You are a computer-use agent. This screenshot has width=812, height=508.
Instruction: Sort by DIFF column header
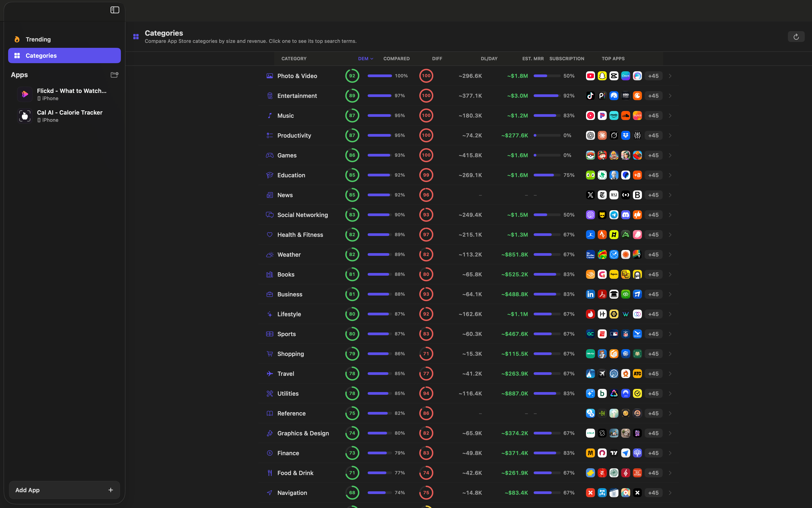(437, 58)
